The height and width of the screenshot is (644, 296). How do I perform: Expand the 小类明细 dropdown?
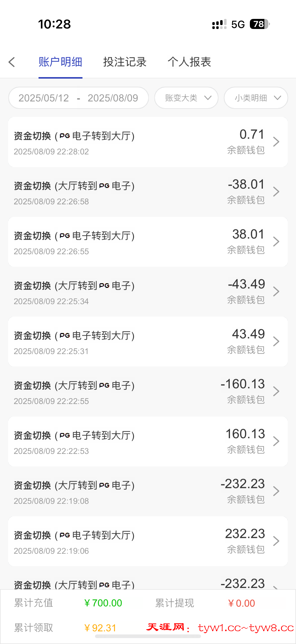(256, 98)
